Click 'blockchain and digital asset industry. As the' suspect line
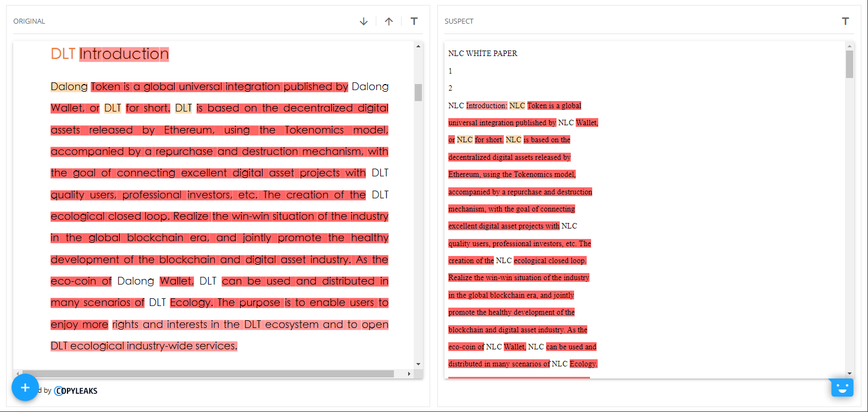This screenshot has width=868, height=412. (518, 330)
